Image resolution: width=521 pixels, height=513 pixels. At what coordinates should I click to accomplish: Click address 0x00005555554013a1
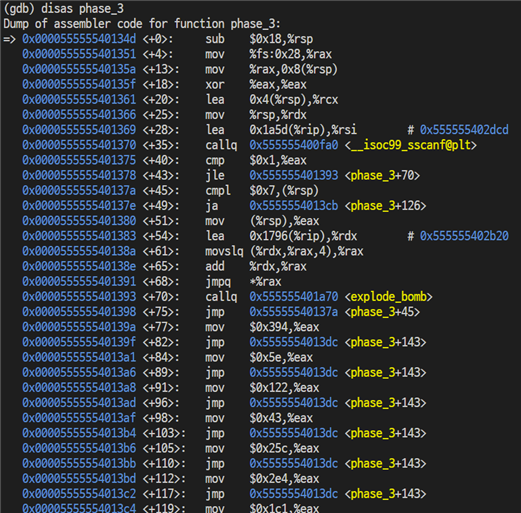pyautogui.click(x=79, y=357)
